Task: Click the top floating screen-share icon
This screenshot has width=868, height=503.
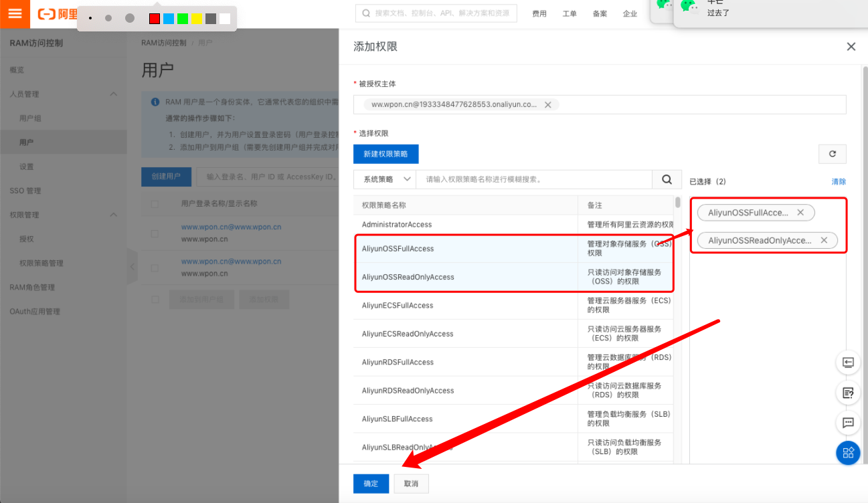Action: point(848,363)
